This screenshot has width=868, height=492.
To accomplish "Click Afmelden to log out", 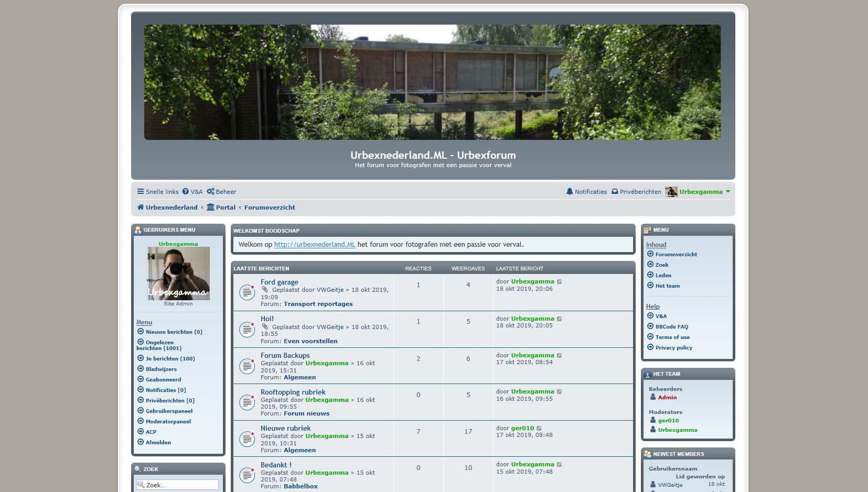I will coord(158,443).
